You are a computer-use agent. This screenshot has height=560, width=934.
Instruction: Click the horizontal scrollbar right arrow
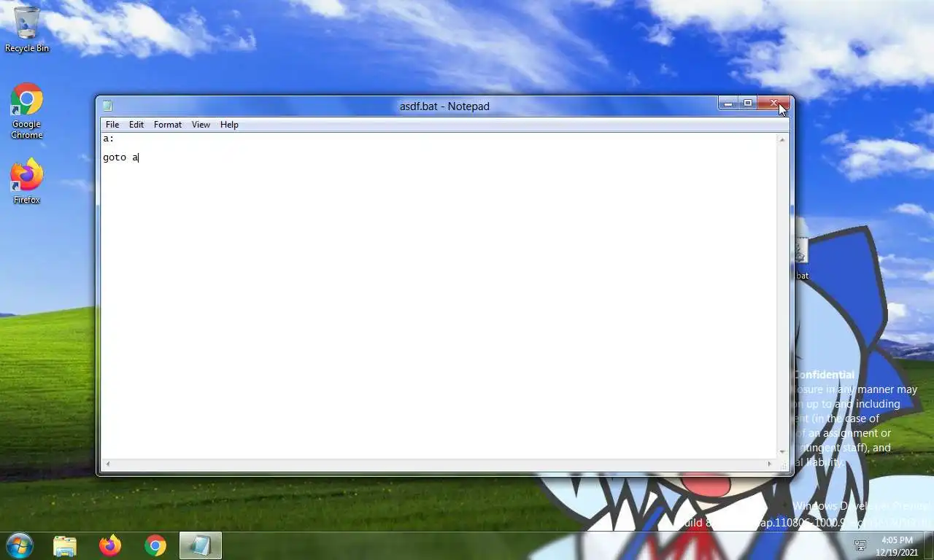tap(770, 464)
